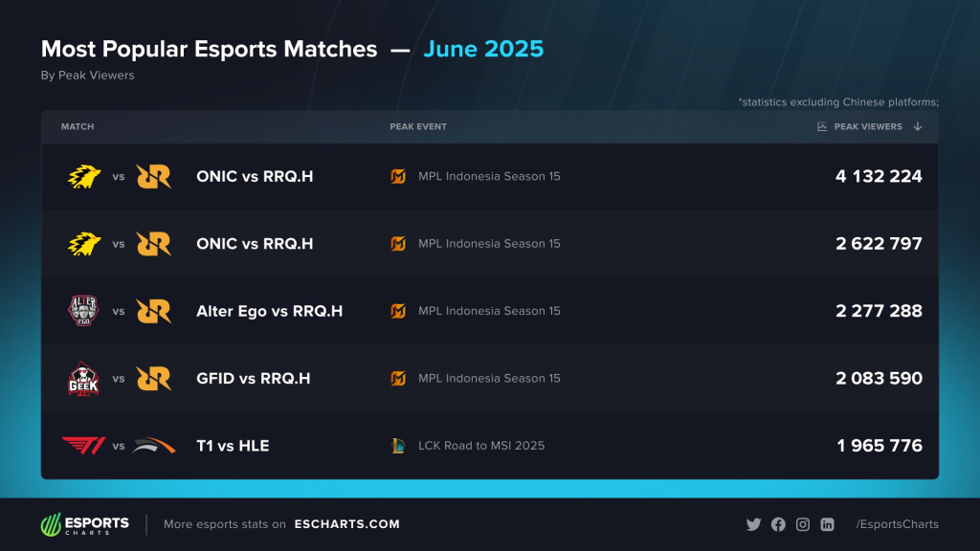Viewport: 980px width, 551px height.
Task: Select the T1 vs HLE match name
Action: click(x=233, y=446)
